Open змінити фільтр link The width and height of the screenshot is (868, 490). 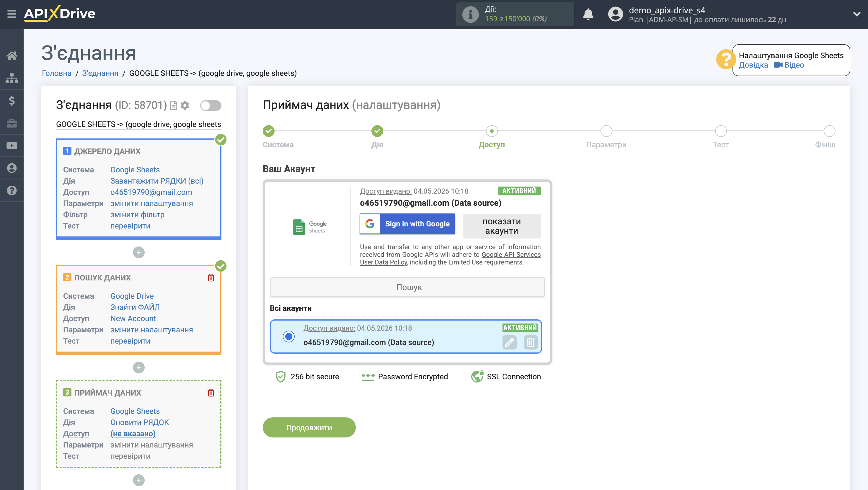[137, 215]
